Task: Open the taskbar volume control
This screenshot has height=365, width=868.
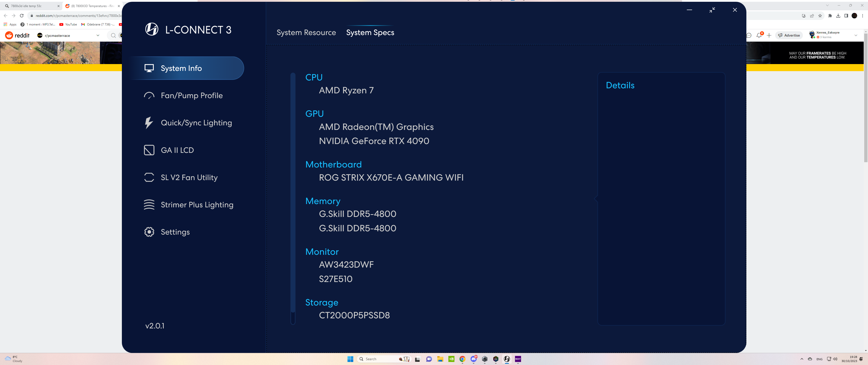Action: tap(835, 359)
